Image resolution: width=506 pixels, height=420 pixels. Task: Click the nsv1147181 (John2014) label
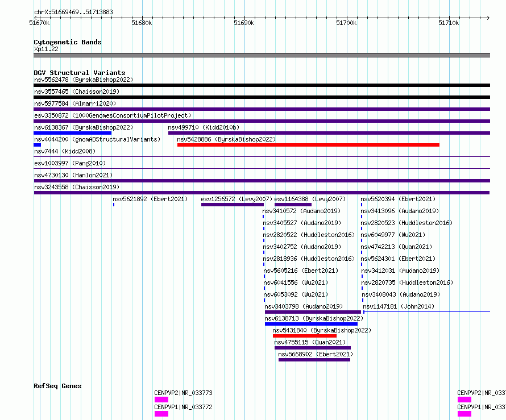pos(399,306)
